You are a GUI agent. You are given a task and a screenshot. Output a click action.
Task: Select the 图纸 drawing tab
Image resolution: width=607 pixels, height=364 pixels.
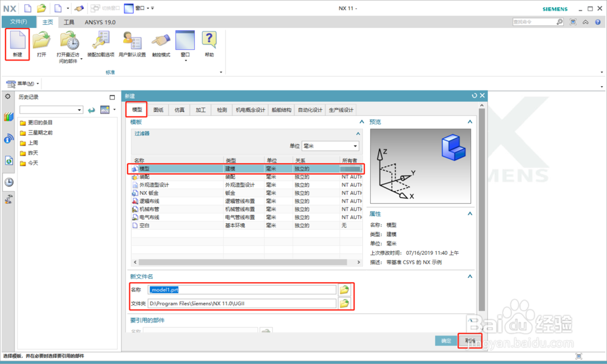pyautogui.click(x=158, y=110)
